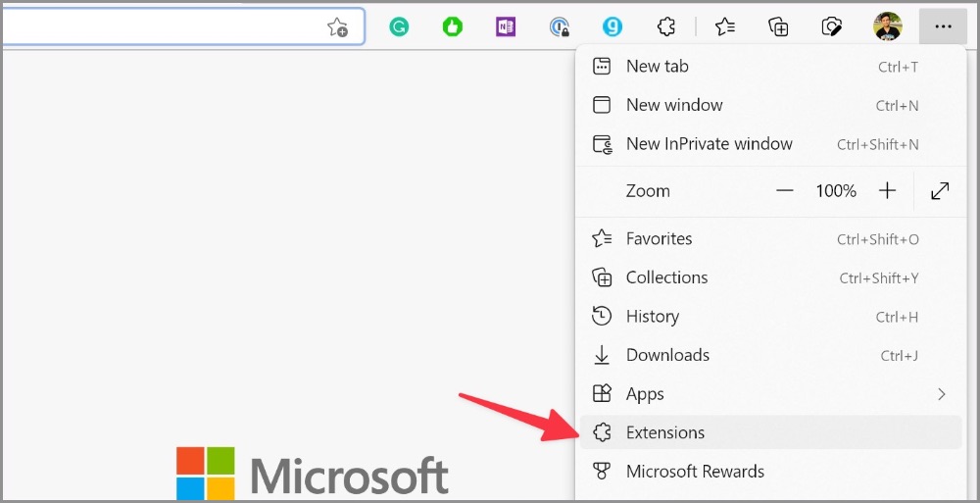
Task: Open Microsoft Rewards menu item
Action: click(770, 471)
